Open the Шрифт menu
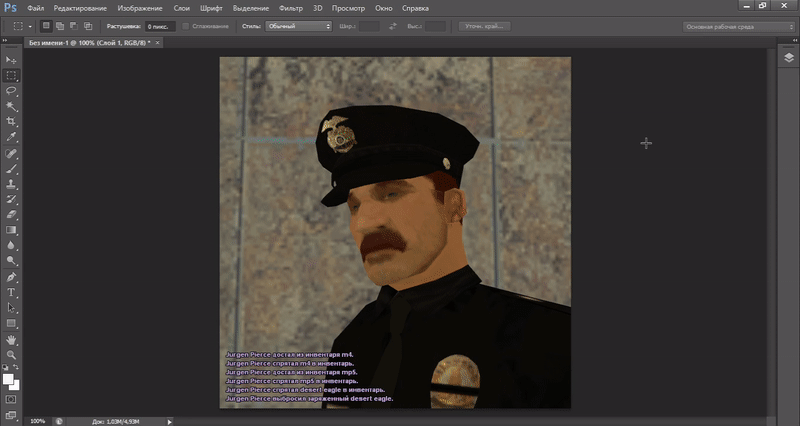 point(211,8)
